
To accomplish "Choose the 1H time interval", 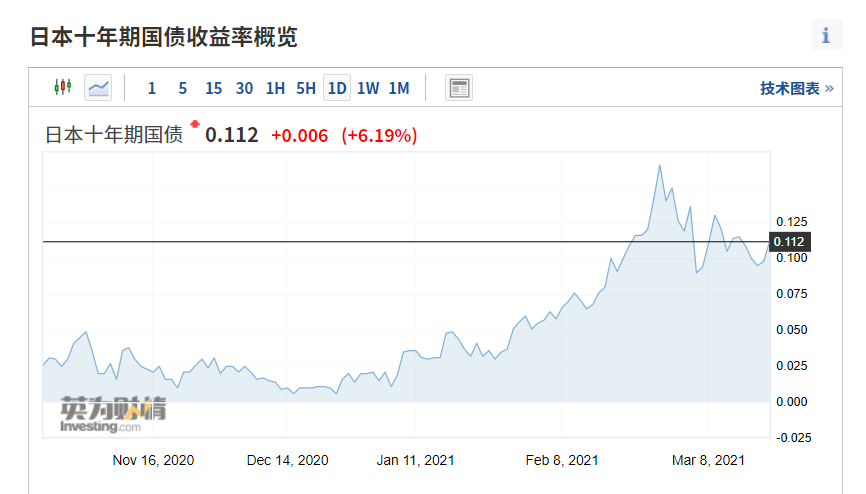I will 275,88.
